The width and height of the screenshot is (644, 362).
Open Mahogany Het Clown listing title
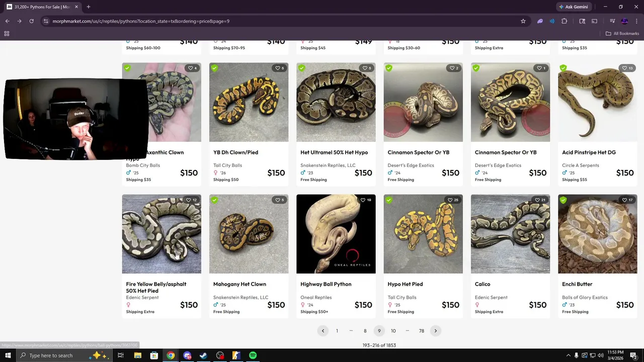pyautogui.click(x=239, y=284)
